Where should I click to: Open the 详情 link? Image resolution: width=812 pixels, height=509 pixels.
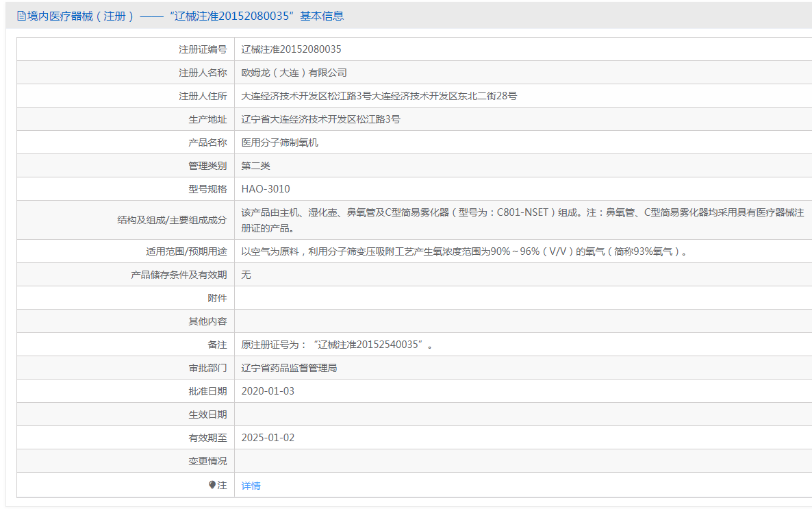[251, 486]
